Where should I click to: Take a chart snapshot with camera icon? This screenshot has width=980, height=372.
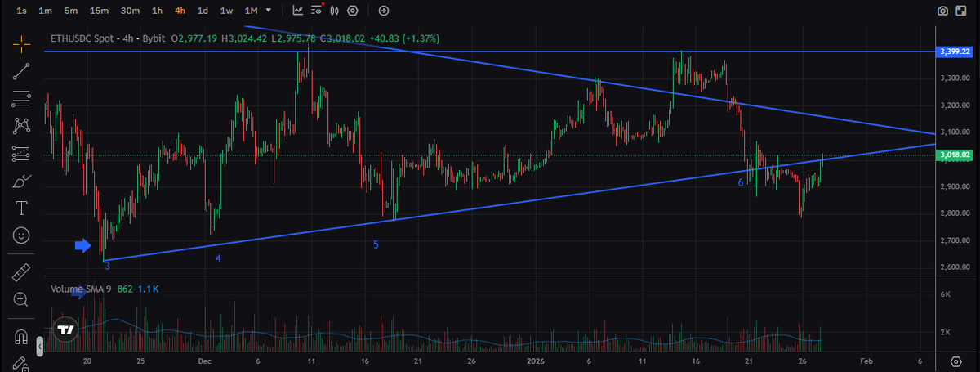(x=942, y=11)
